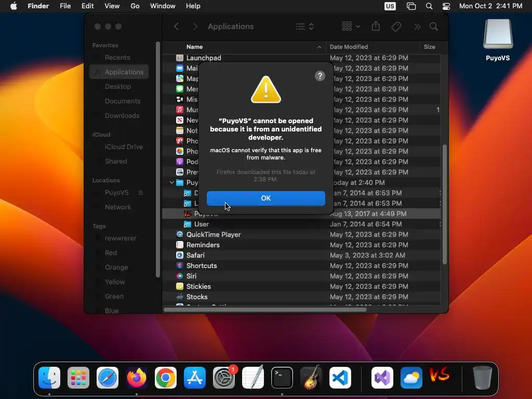Click the Finder file list vertical scrollbar

[445, 205]
